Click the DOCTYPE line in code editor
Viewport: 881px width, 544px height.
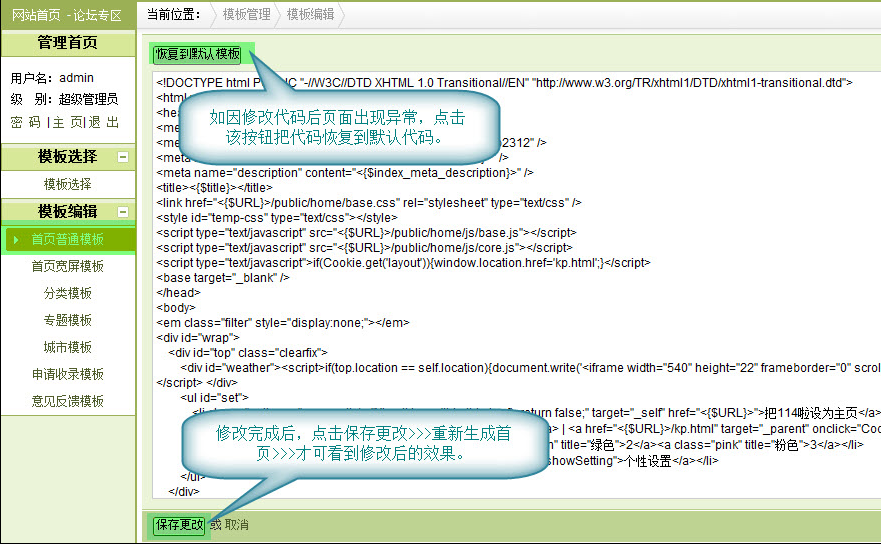504,83
